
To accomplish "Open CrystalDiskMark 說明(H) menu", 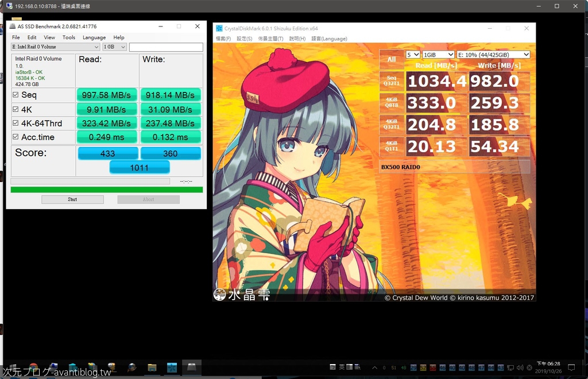I will [x=297, y=38].
